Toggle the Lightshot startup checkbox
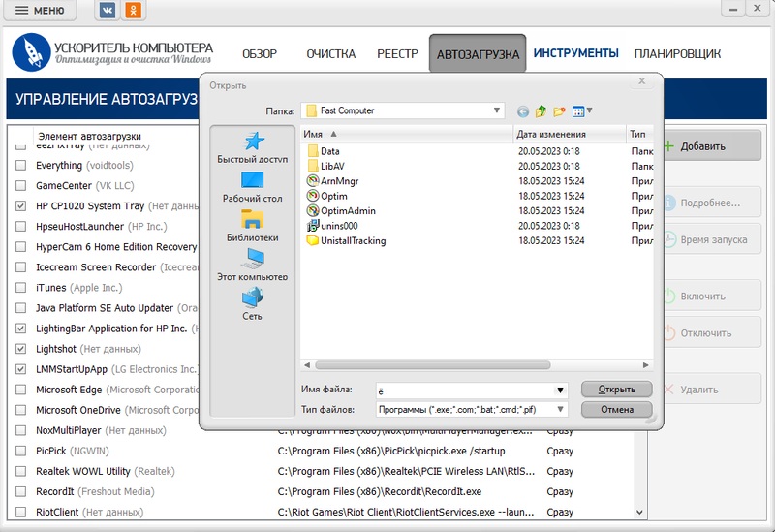The width and height of the screenshot is (775, 532). [x=21, y=349]
